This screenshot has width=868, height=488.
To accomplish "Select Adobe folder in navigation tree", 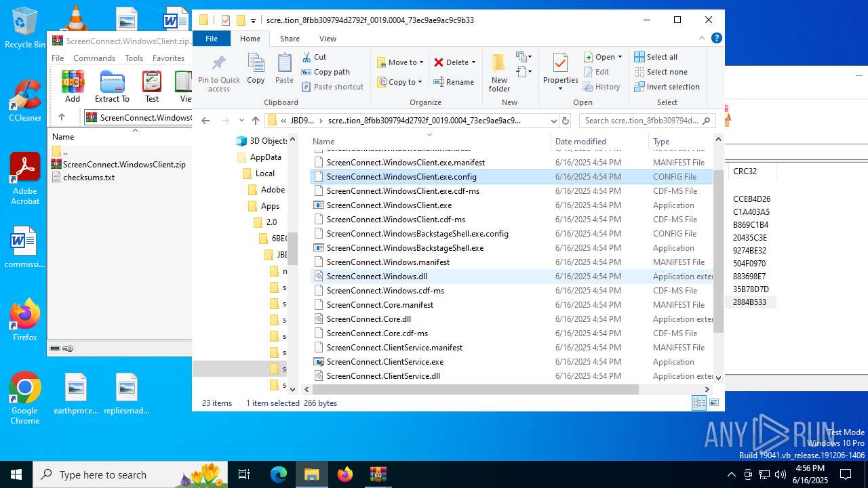I will point(266,190).
